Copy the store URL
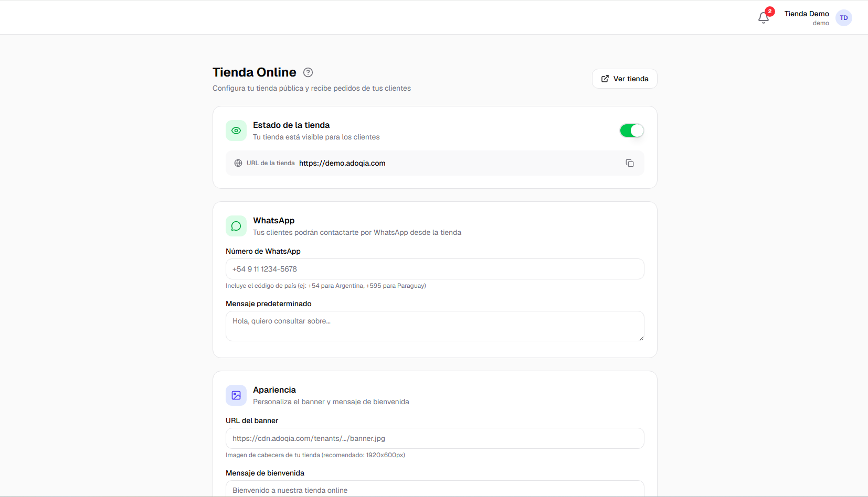The height and width of the screenshot is (497, 868). tap(630, 163)
